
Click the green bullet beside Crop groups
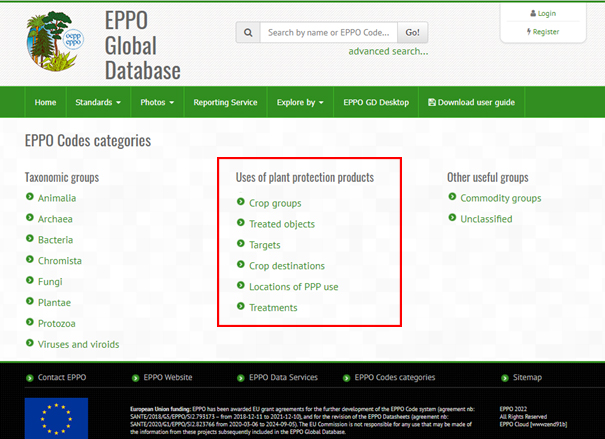[x=241, y=202]
